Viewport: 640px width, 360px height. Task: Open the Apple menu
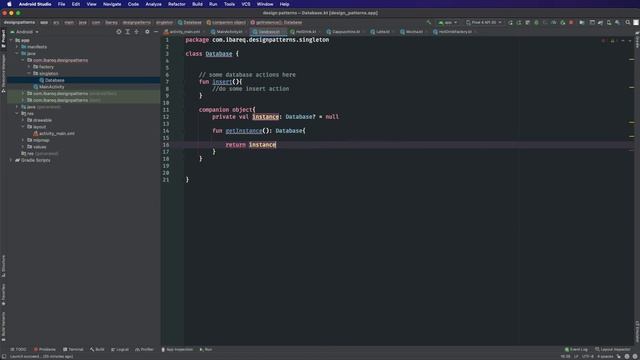(x=9, y=4)
